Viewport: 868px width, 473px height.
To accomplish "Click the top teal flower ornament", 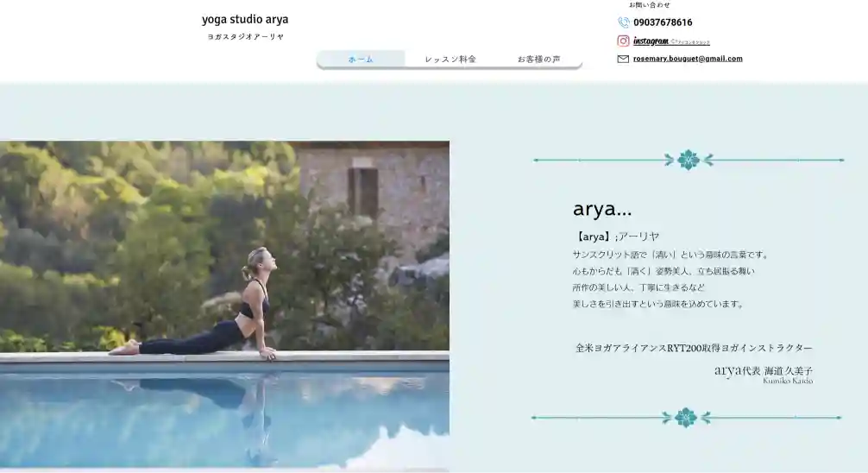I will click(x=688, y=160).
